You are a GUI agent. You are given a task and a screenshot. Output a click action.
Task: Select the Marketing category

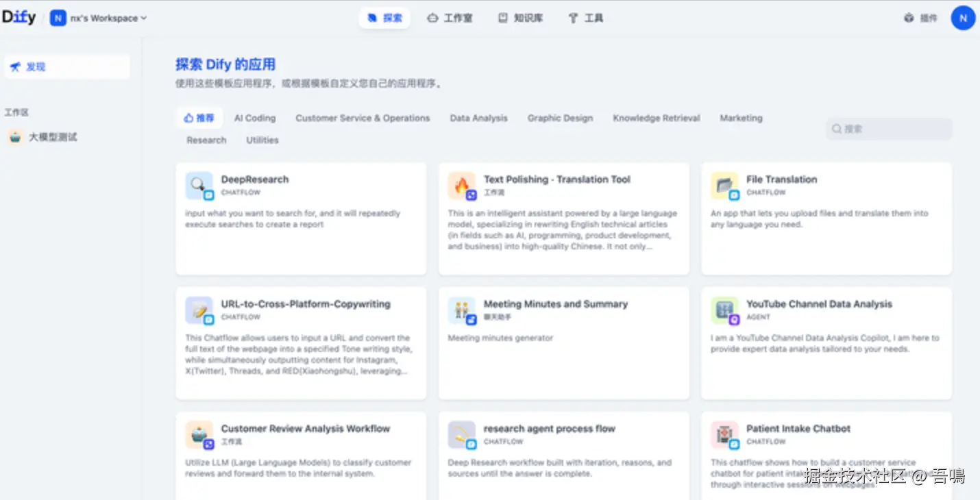(741, 118)
